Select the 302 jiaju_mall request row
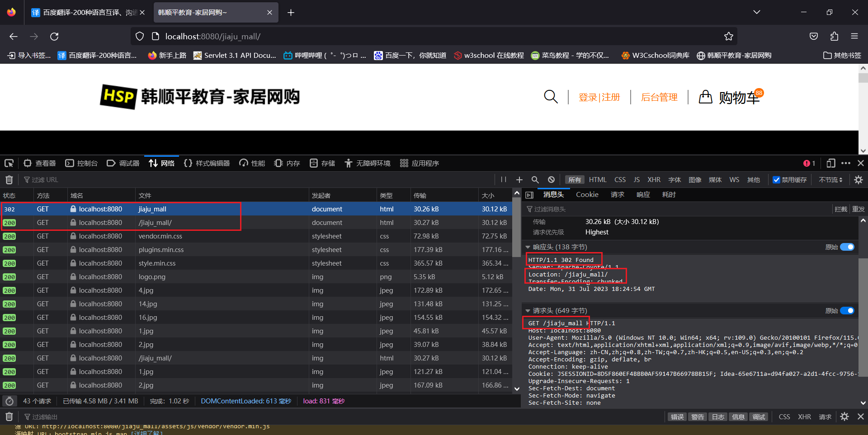The image size is (868, 435). [256, 209]
